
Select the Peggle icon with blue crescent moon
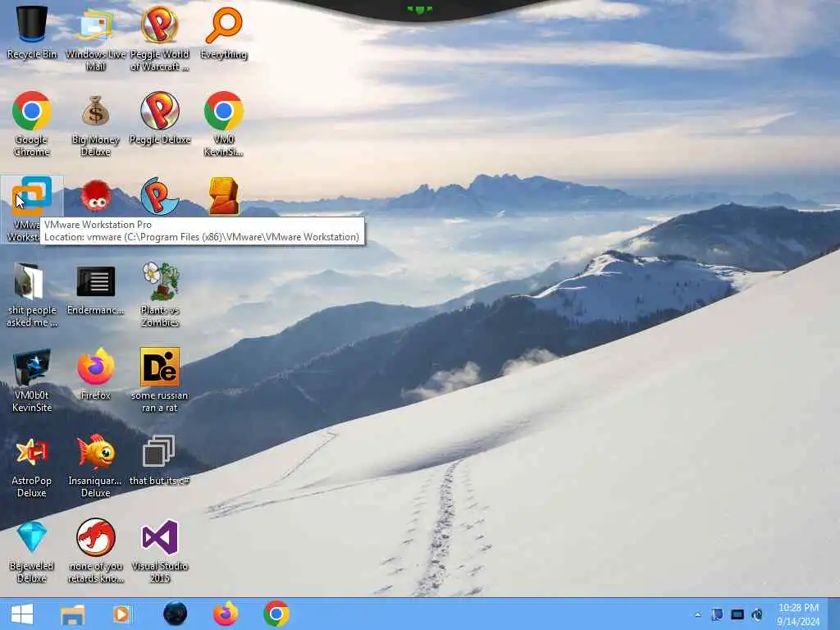(x=160, y=196)
